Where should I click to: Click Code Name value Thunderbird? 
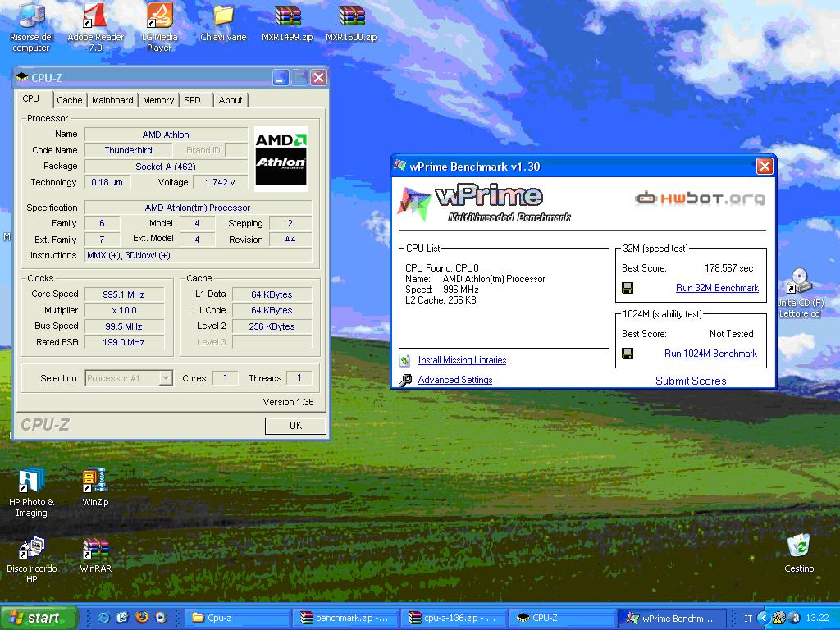[129, 151]
